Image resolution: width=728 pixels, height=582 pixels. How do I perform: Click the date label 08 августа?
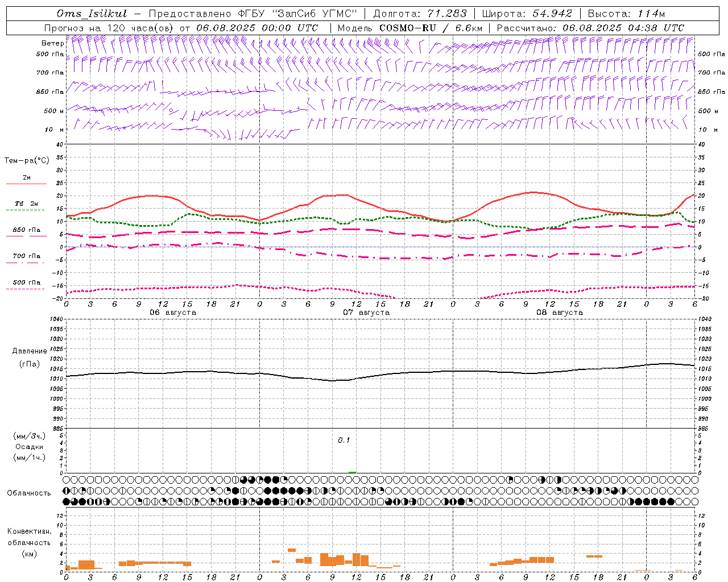pos(560,313)
